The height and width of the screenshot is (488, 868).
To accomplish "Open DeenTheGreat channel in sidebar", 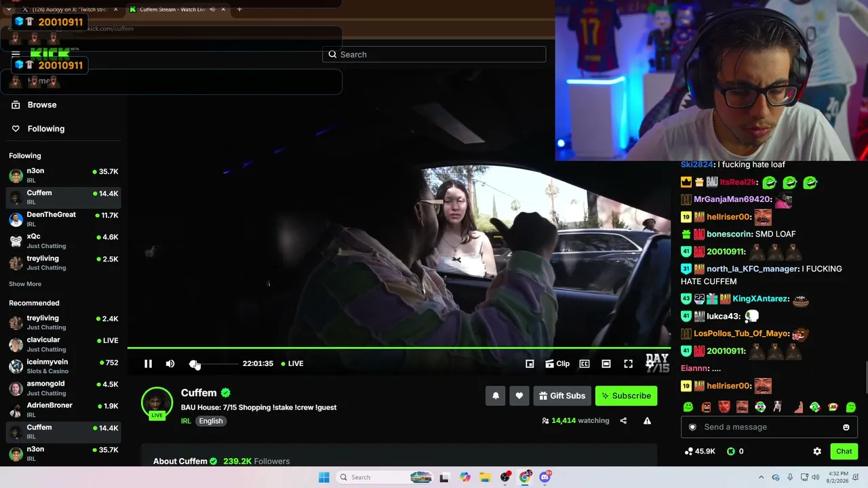I will point(63,219).
